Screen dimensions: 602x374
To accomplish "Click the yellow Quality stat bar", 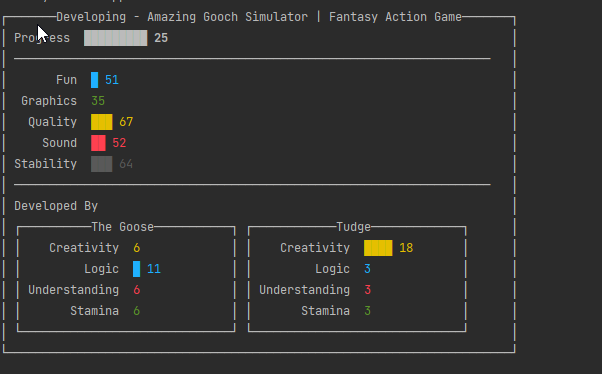I will tap(102, 122).
